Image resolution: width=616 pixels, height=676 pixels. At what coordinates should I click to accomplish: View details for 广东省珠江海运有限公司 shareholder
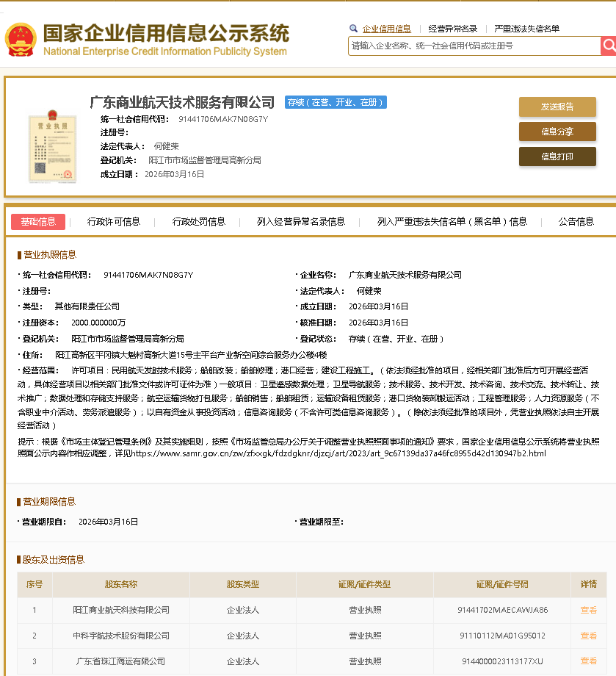588,661
